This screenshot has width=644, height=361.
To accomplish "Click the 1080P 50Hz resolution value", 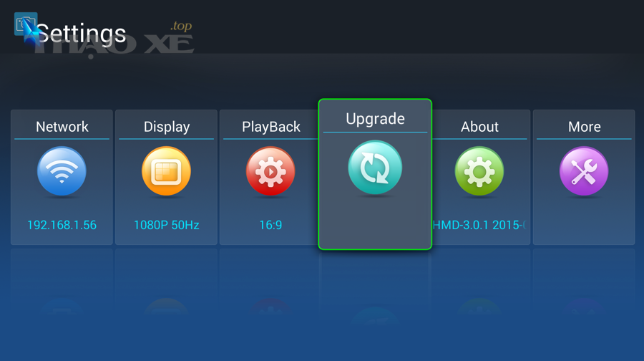I will [x=167, y=225].
